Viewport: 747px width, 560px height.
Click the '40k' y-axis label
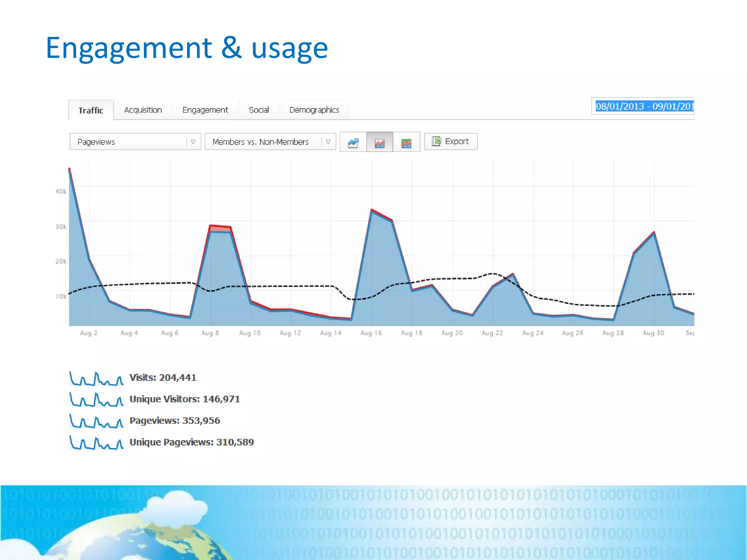click(x=61, y=191)
